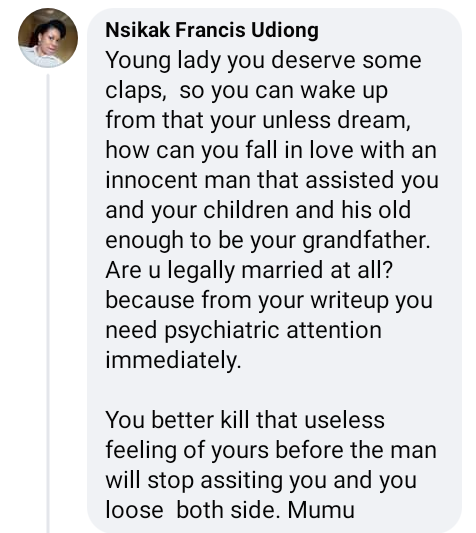Click the word 'writeup' in the comment
476x533 pixels.
(x=350, y=300)
